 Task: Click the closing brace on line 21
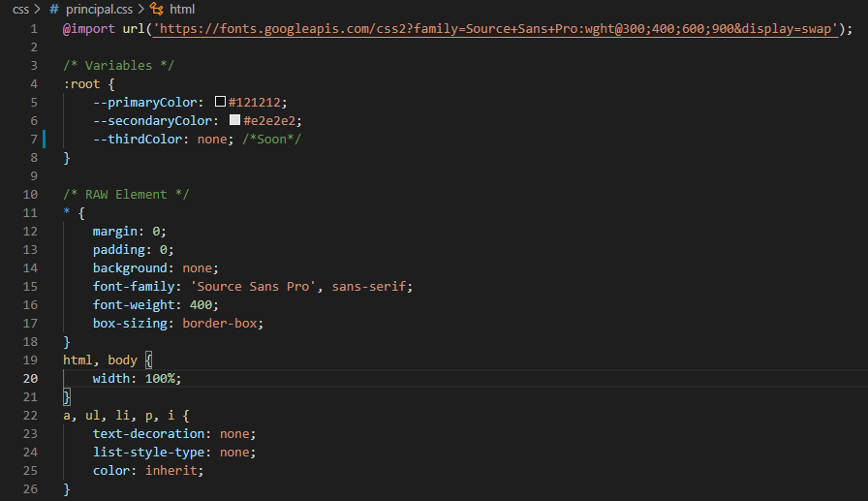click(67, 397)
